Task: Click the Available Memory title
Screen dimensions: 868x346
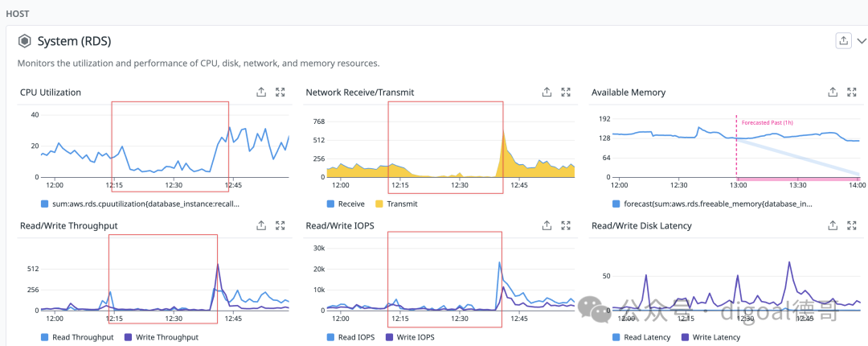Action: point(628,92)
